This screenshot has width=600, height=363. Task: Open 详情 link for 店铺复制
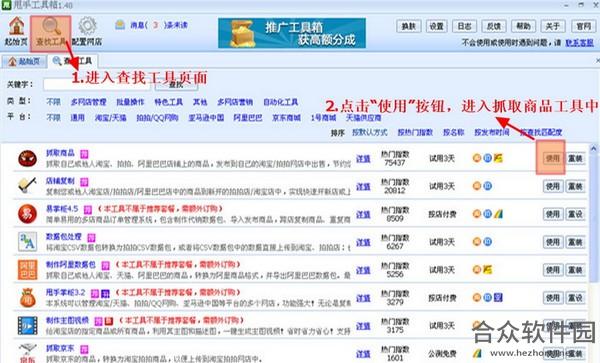click(x=363, y=186)
